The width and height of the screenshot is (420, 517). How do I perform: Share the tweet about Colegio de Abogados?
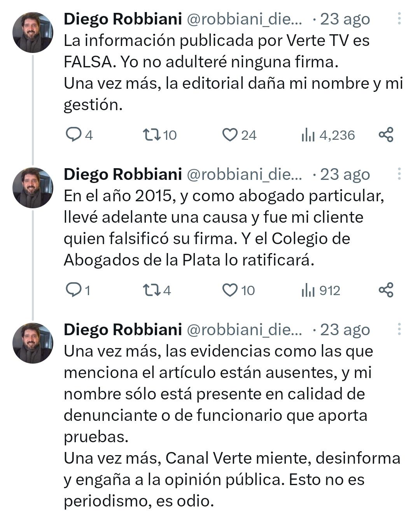pyautogui.click(x=386, y=290)
